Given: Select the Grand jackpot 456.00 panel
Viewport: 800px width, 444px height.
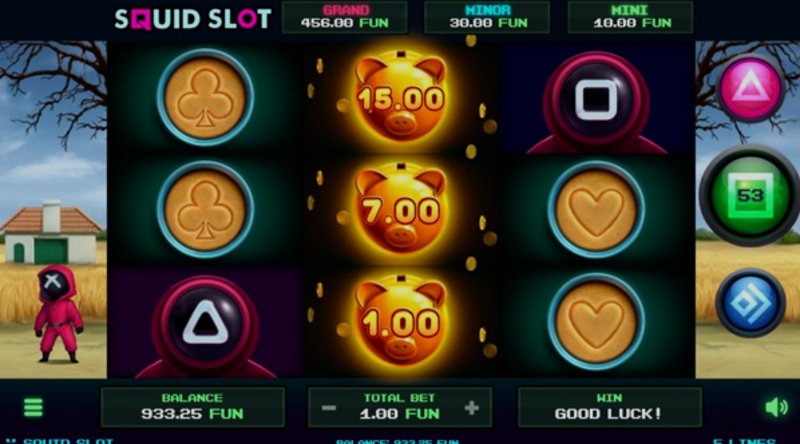Looking at the screenshot, I should coord(344,17).
